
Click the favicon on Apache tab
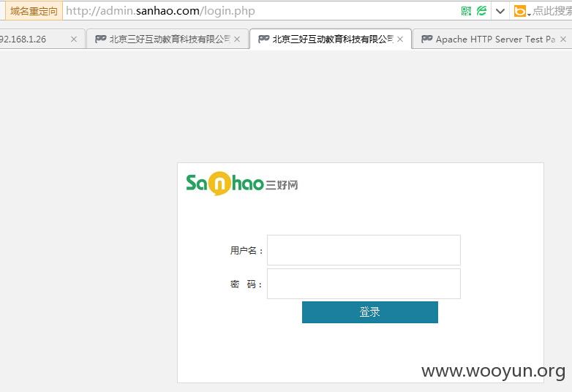coord(427,39)
